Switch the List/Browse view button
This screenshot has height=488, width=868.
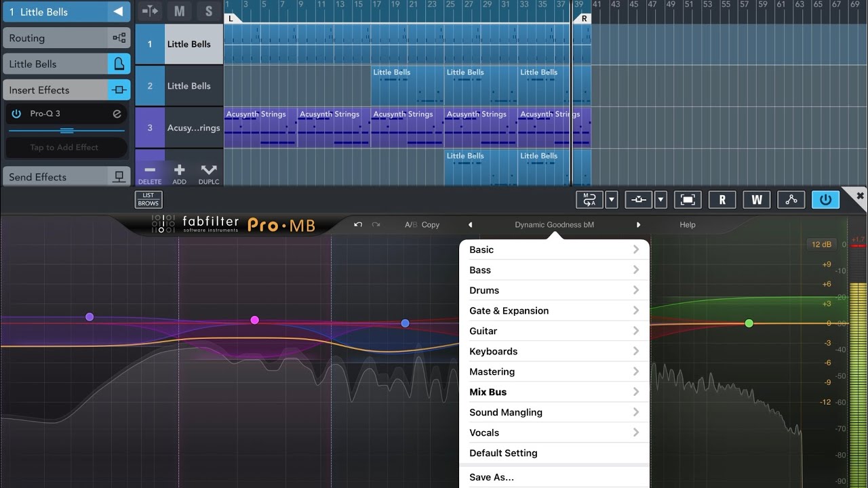pos(149,199)
